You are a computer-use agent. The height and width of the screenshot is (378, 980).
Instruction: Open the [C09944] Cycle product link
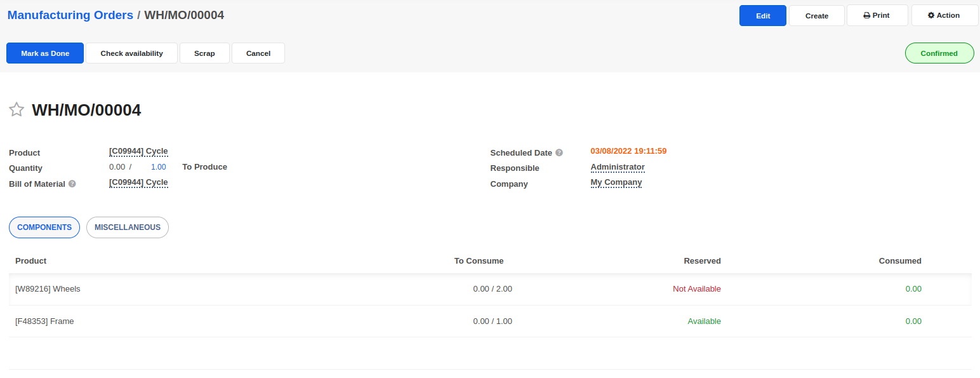click(x=138, y=151)
